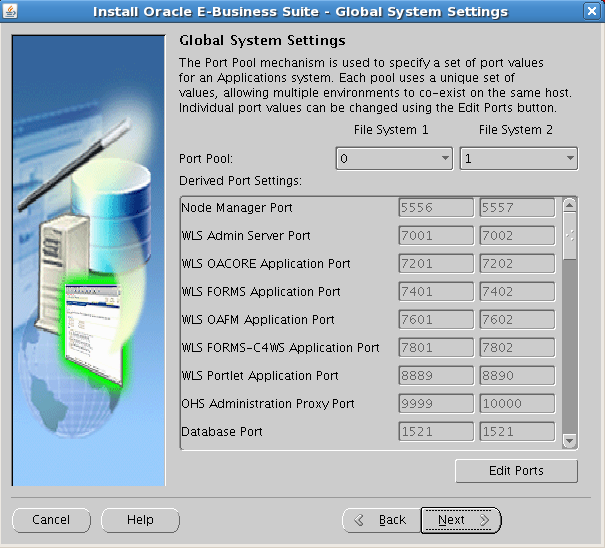
Task: Click the 'WLS OACORE Application Port' label
Action: point(266,264)
